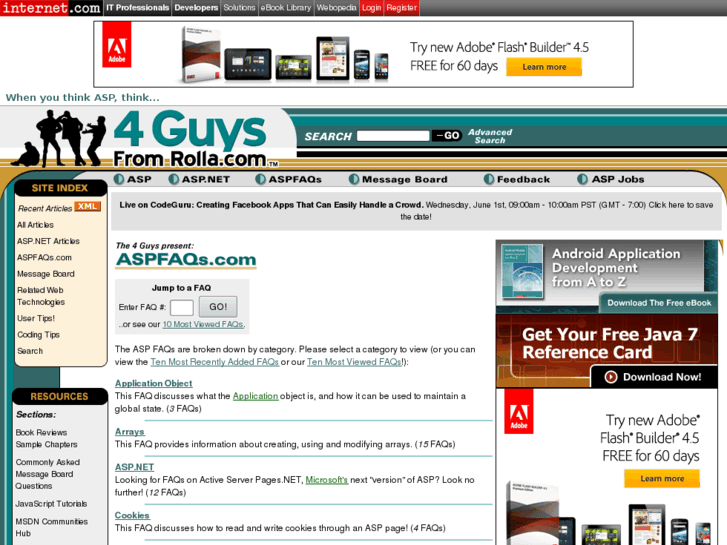Open ASPFAQs.com in site index
The height and width of the screenshot is (545, 727).
(x=44, y=257)
